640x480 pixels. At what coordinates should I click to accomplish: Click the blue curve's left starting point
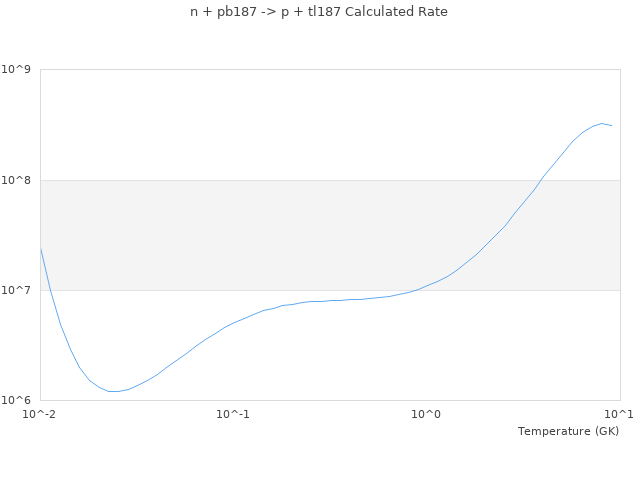pyautogui.click(x=40, y=247)
